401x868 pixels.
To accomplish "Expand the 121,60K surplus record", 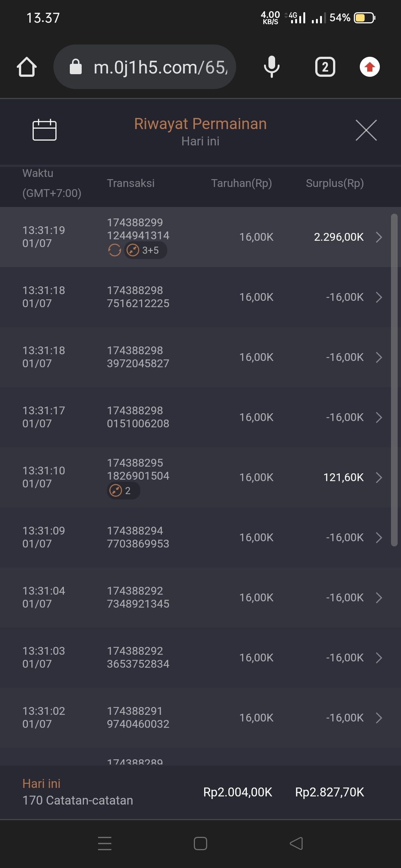I will [x=379, y=477].
